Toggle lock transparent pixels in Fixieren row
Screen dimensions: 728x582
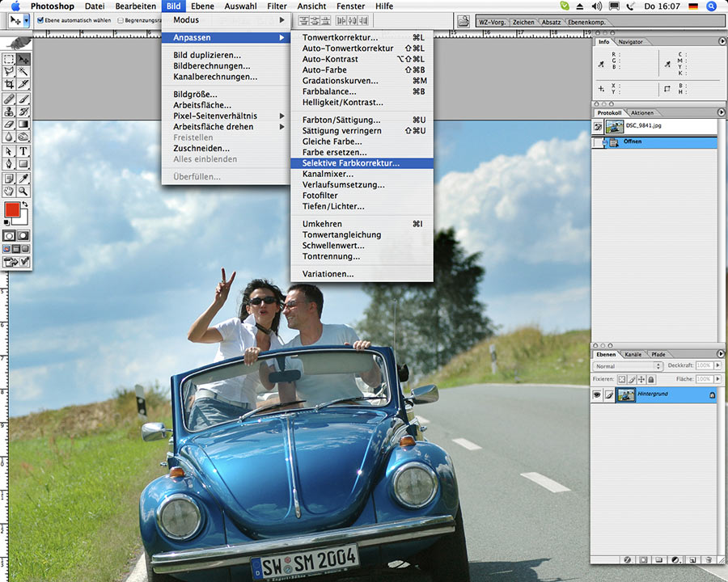621,378
